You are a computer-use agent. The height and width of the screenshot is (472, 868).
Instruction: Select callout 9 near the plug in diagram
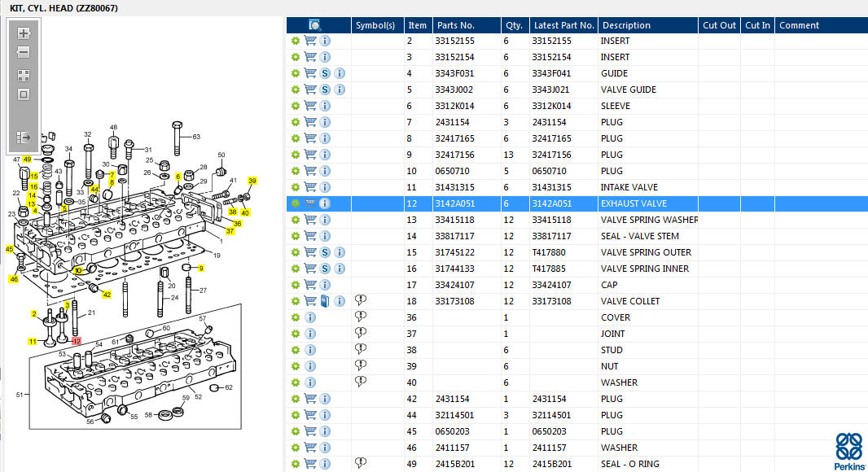[201, 269]
